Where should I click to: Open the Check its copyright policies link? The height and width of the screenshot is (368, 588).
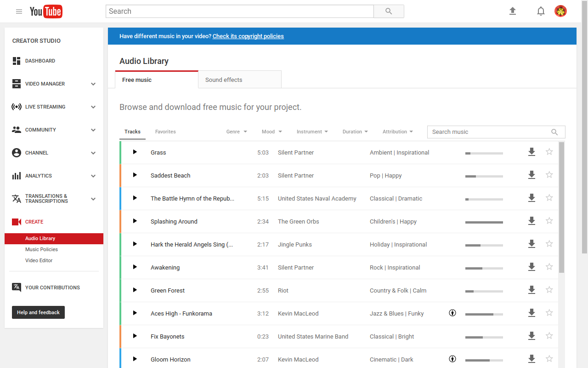point(248,36)
